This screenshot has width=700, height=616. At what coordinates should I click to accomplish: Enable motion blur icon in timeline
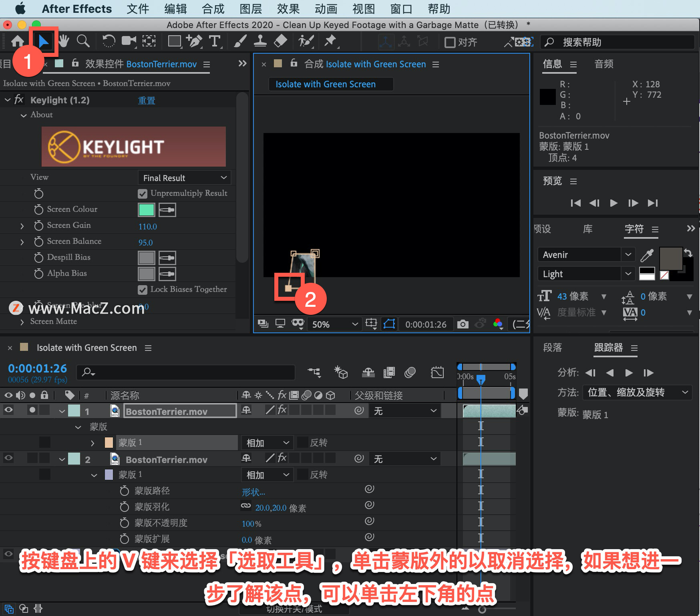tap(410, 372)
